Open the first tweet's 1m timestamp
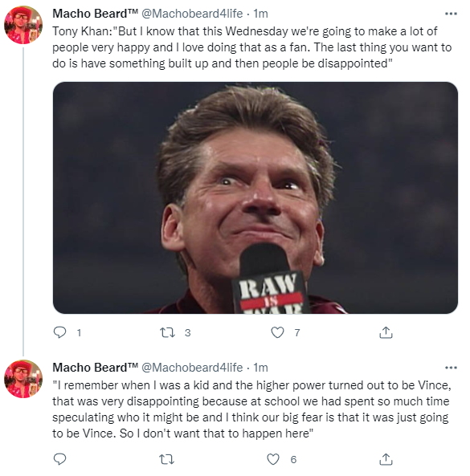Image resolution: width=470 pixels, height=476 pixels. coord(260,14)
